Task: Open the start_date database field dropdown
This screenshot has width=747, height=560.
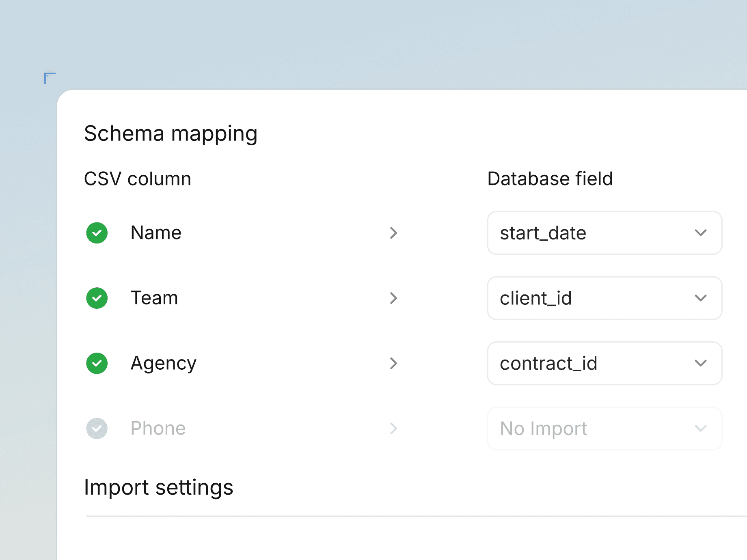Action: tap(605, 233)
